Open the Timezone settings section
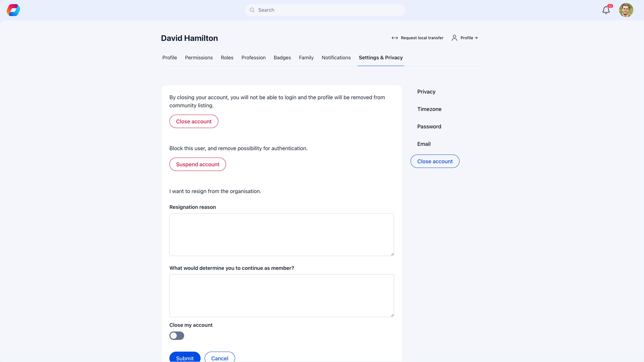Screen dimensions: 644x362 point(429,109)
